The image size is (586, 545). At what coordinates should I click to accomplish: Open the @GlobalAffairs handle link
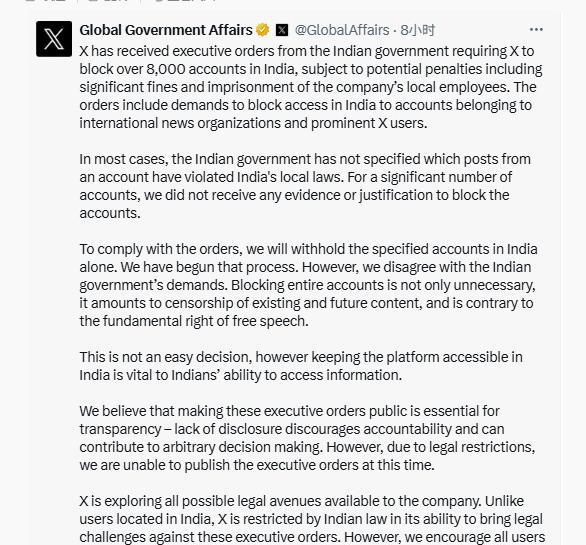[x=342, y=30]
